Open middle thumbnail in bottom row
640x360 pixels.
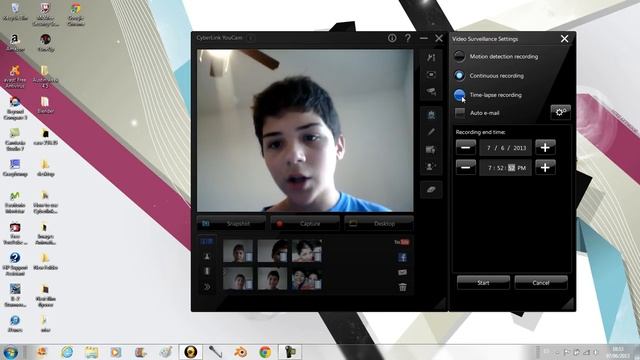point(272,279)
